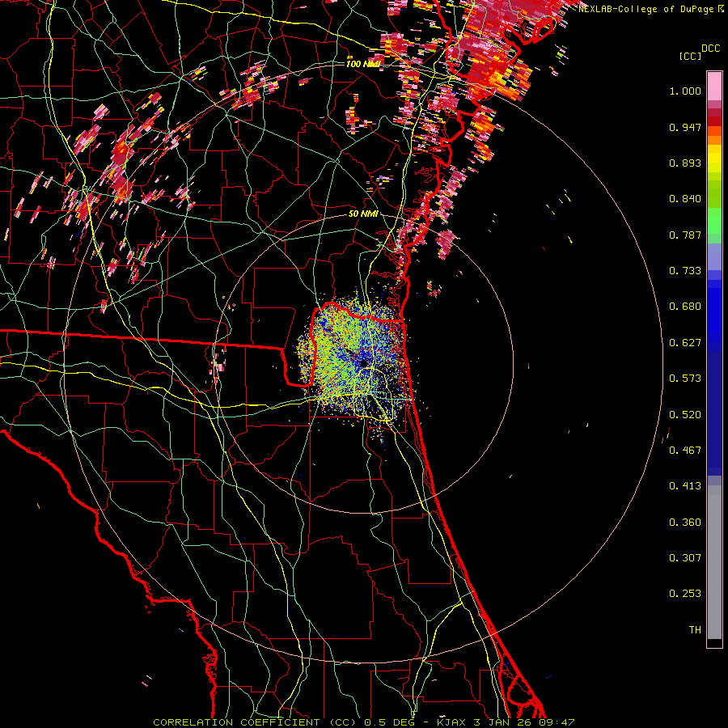Select the bright green color band in legend
Screen dimensions: 728x728
[x=714, y=221]
